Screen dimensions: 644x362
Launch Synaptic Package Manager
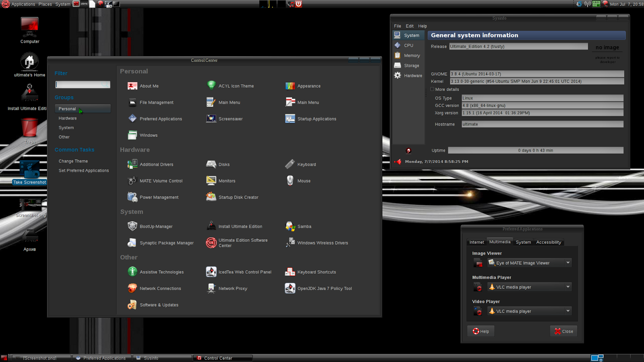[161, 243]
